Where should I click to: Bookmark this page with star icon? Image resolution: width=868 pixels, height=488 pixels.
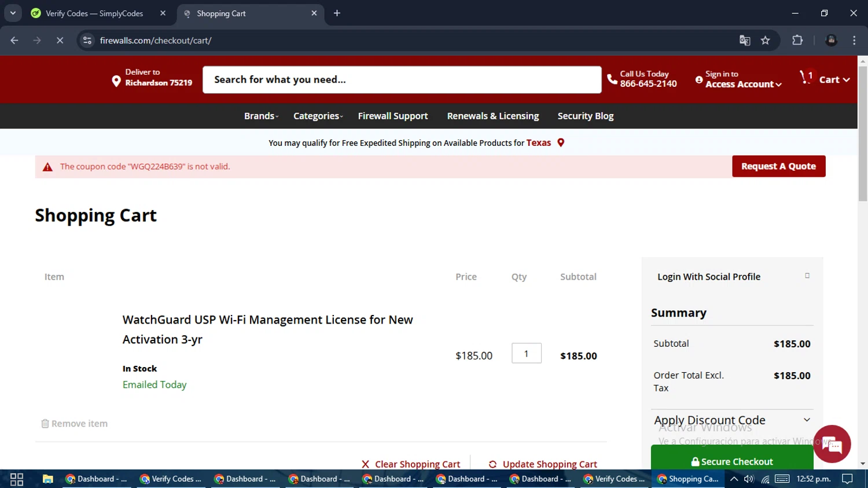766,41
